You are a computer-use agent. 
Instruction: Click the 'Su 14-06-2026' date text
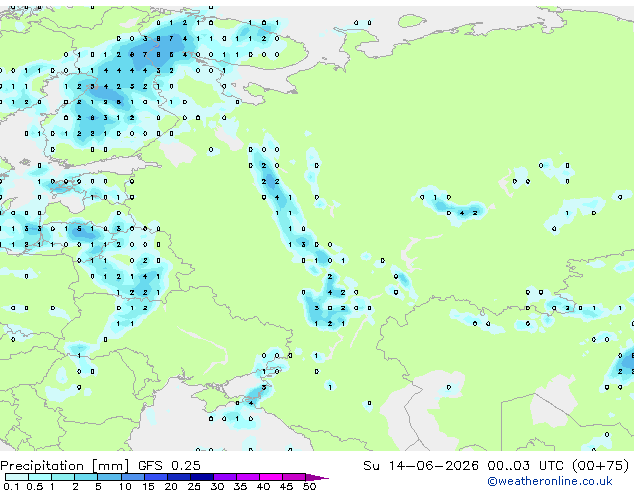[x=421, y=466]
